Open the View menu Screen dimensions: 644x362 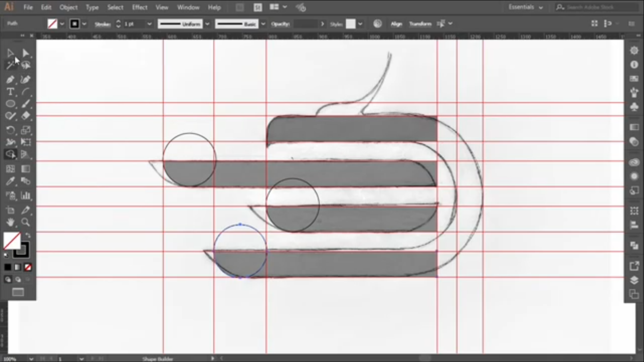162,7
